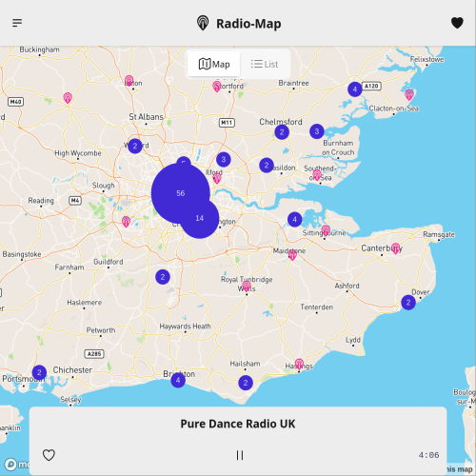Select the radio station pin west of Luton
476x476 pixels.
click(x=68, y=98)
